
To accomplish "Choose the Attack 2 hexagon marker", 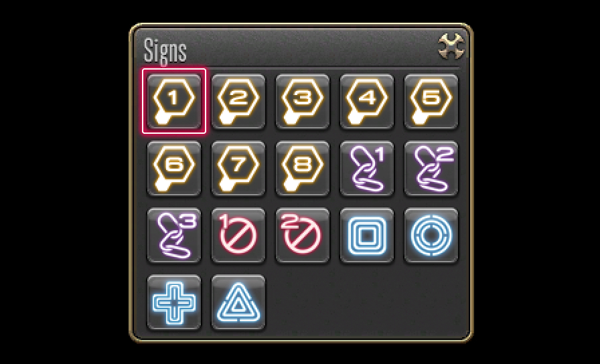I will tap(238, 101).
